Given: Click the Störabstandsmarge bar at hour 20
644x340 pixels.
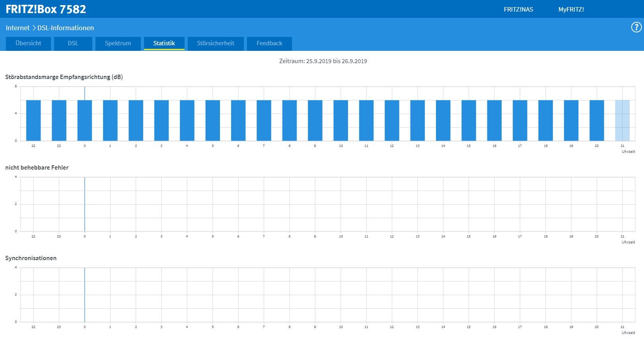Looking at the screenshot, I should coord(597,120).
